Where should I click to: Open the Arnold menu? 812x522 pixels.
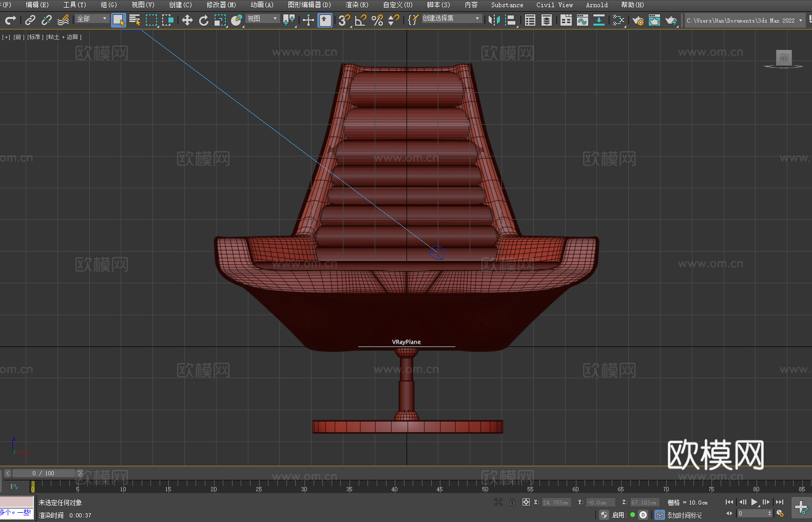coord(596,5)
